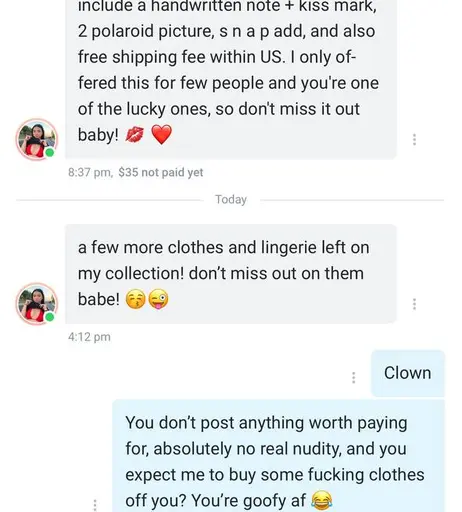462x512 pixels.
Task: Open options menu for the polaroid offer message
Action: tap(414, 140)
